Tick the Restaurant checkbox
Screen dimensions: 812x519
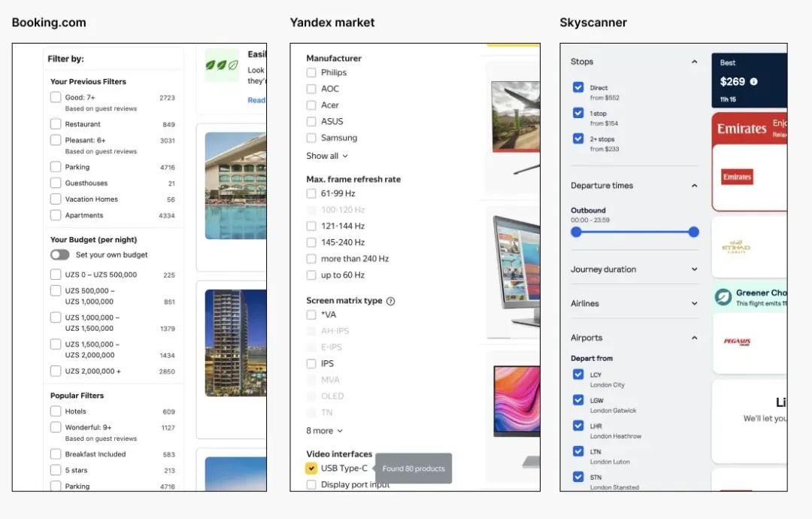[x=56, y=124]
